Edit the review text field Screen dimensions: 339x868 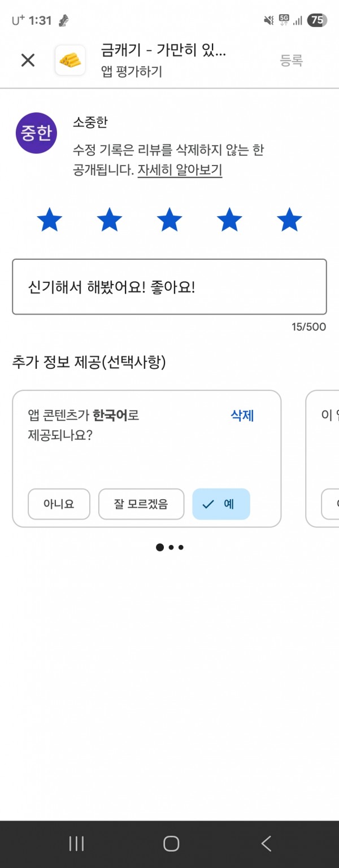169,287
